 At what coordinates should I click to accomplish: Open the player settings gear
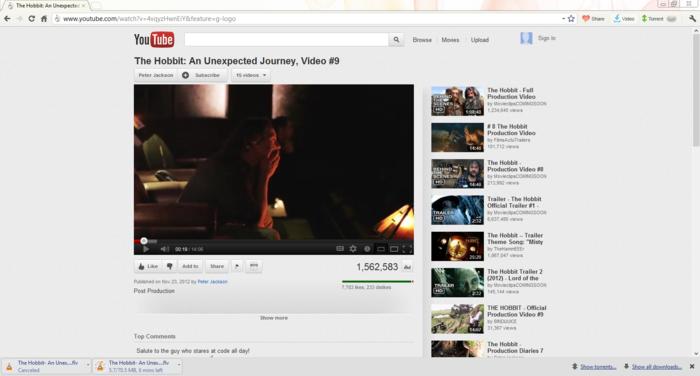[353, 249]
